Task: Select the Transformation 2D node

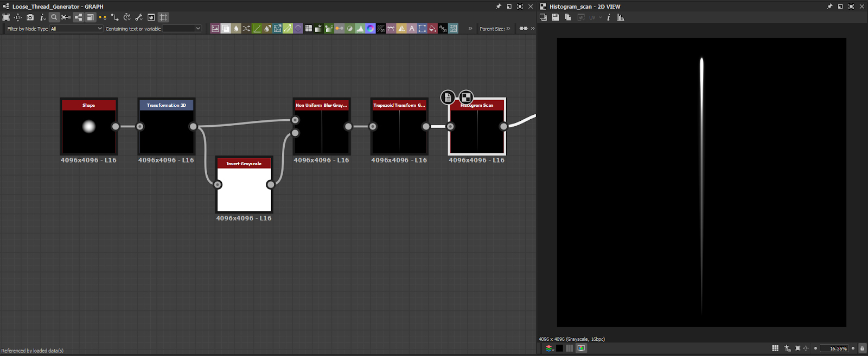Action: 167,131
